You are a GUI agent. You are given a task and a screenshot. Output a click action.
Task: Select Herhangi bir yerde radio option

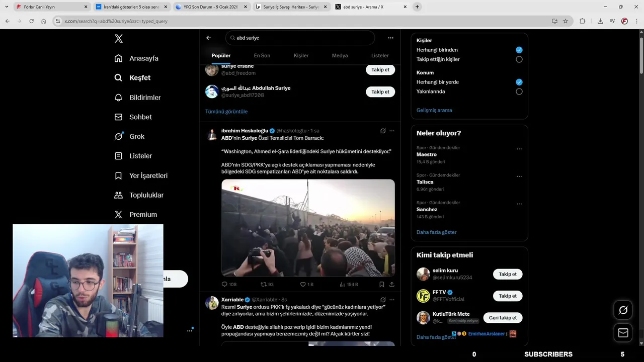click(519, 82)
